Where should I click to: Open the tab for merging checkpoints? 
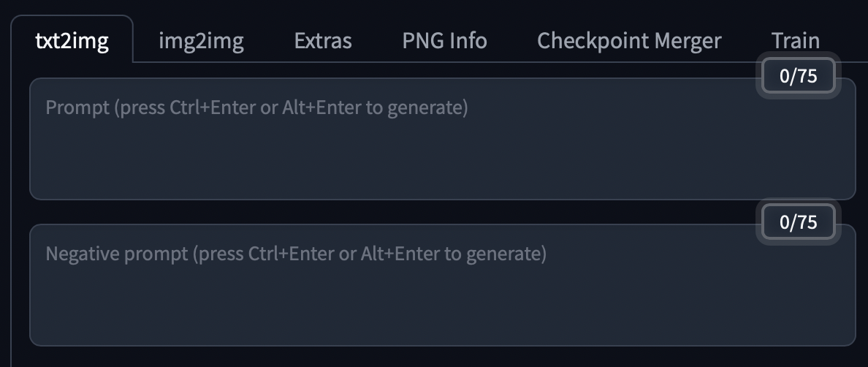629,40
